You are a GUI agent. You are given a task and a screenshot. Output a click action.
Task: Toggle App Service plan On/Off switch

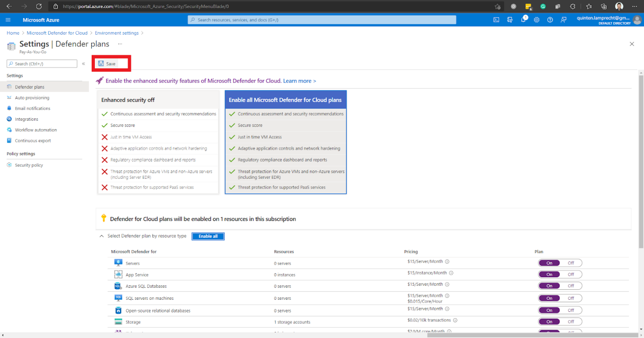pyautogui.click(x=560, y=275)
